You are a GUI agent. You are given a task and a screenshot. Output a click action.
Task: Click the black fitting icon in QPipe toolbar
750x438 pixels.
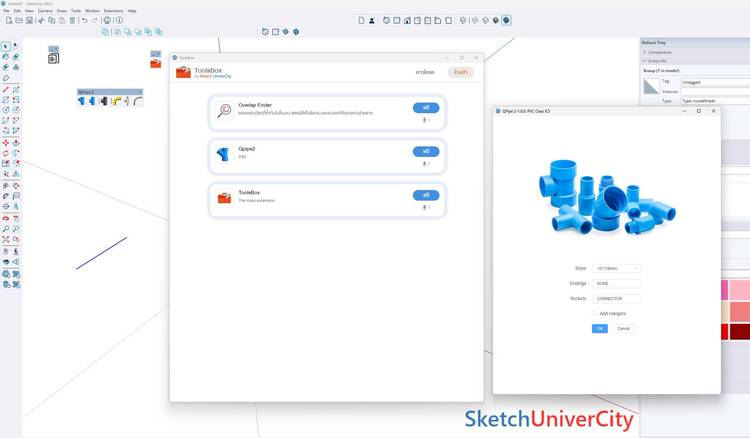103,101
